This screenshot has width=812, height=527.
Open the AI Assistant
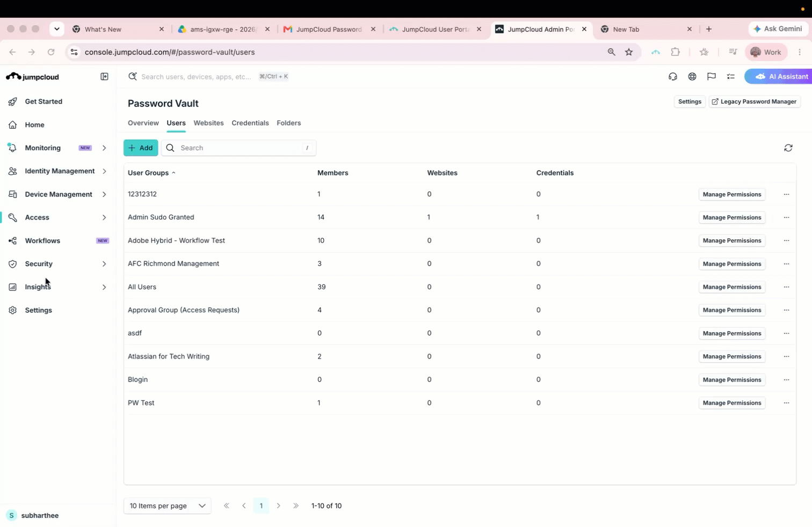[780, 77]
